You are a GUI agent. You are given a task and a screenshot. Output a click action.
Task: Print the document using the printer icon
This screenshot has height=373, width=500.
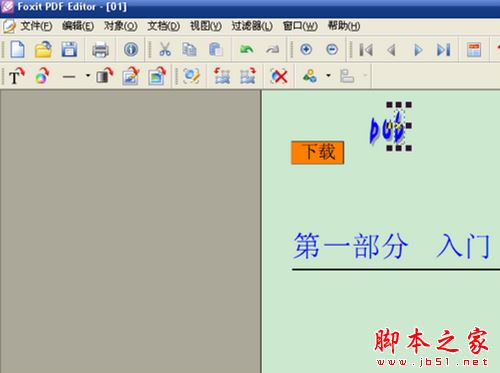point(100,50)
